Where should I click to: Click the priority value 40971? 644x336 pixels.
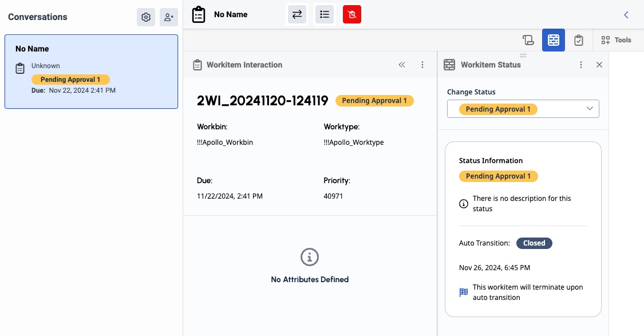(333, 196)
